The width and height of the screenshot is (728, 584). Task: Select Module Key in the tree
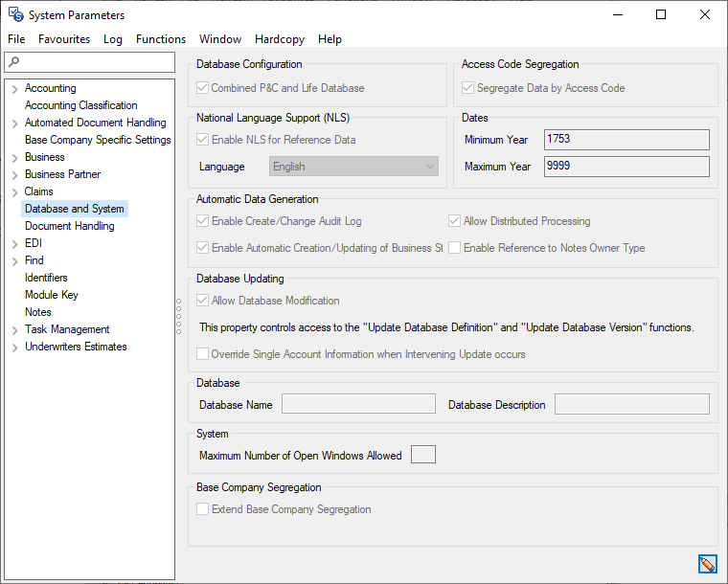click(52, 295)
